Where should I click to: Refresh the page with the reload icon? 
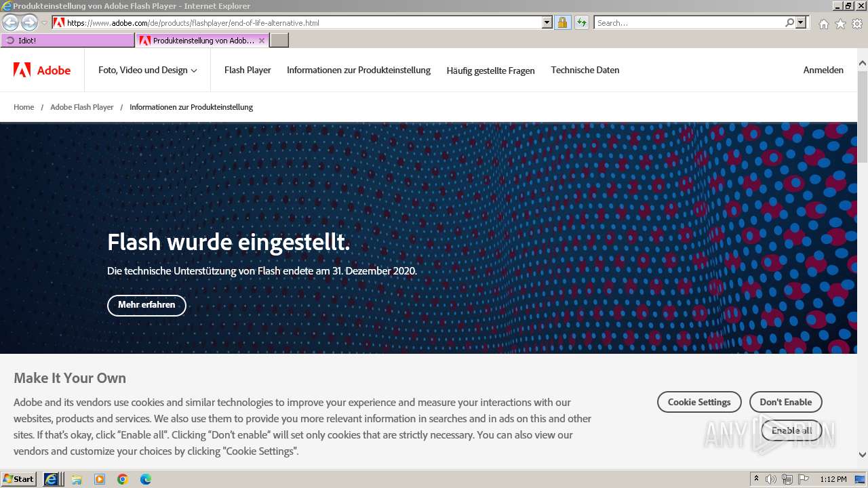(581, 22)
